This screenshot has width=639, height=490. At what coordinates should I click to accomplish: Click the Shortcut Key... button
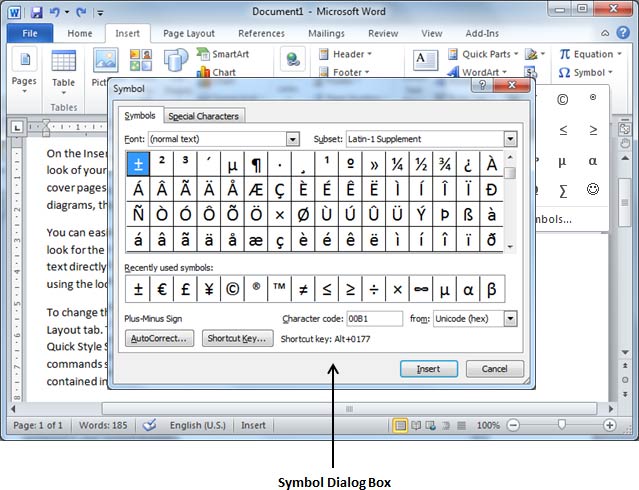237,338
